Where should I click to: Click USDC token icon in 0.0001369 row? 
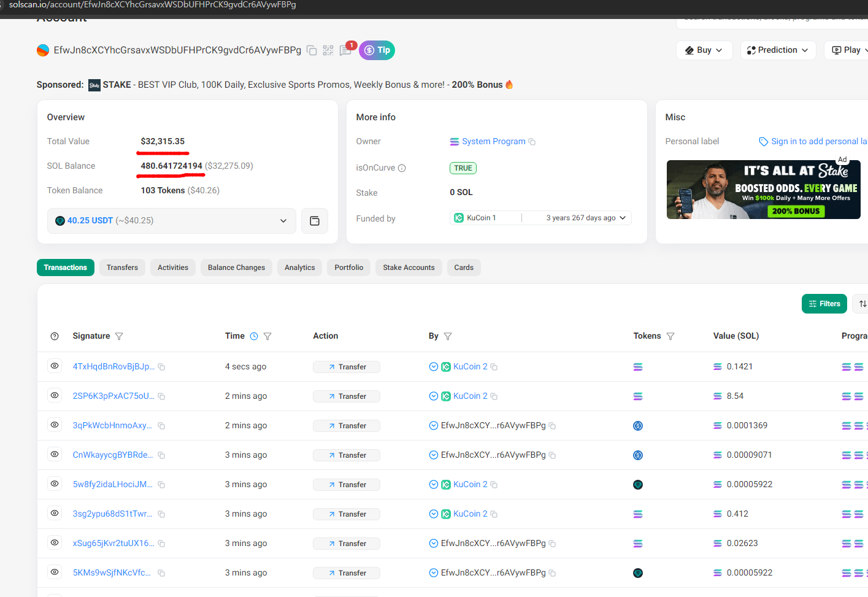pos(638,426)
